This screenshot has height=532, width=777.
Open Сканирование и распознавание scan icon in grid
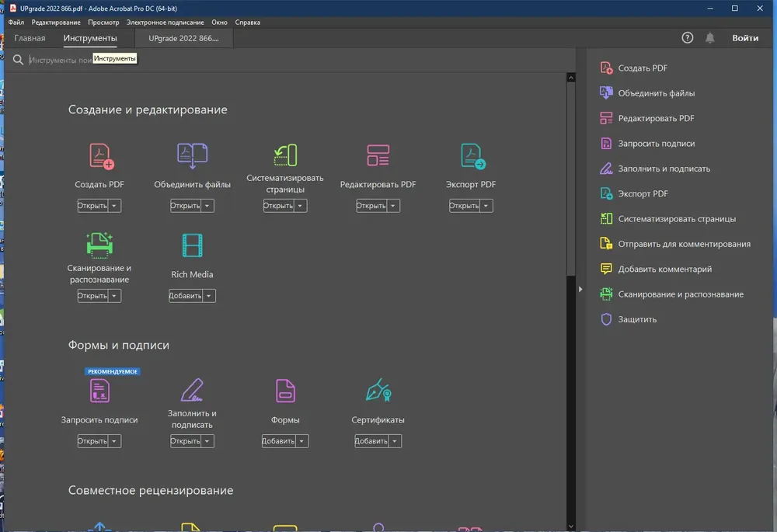coord(99,245)
